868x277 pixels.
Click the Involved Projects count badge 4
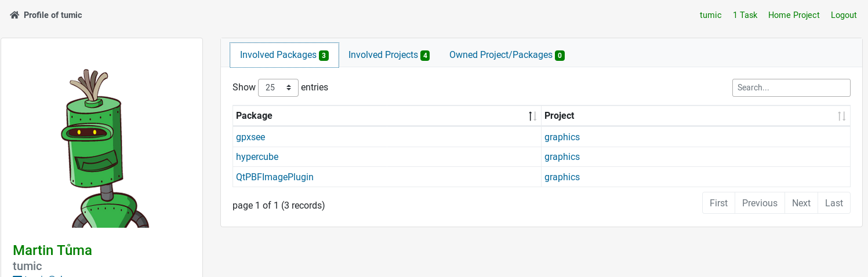click(x=425, y=56)
